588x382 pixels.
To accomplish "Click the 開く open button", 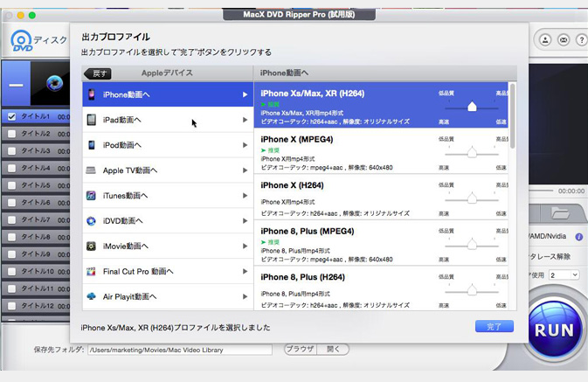I will pyautogui.click(x=333, y=350).
